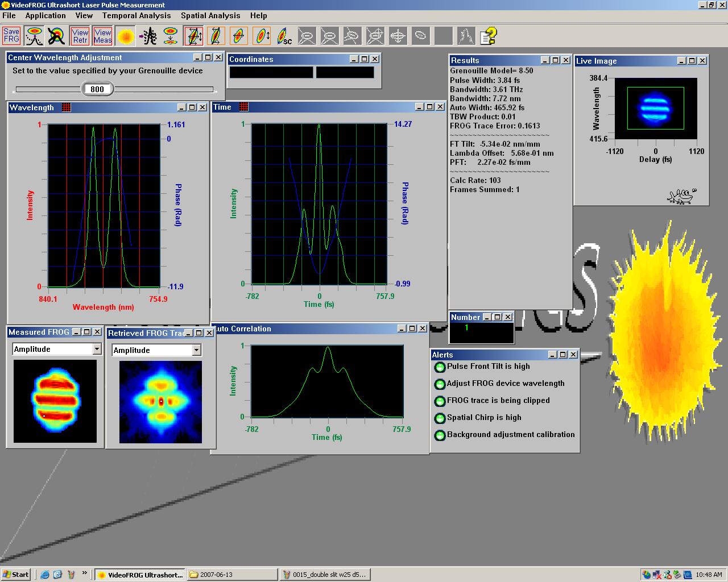This screenshot has height=582, width=728.
Task: Click the Save FRG toolbar button
Action: [x=11, y=36]
